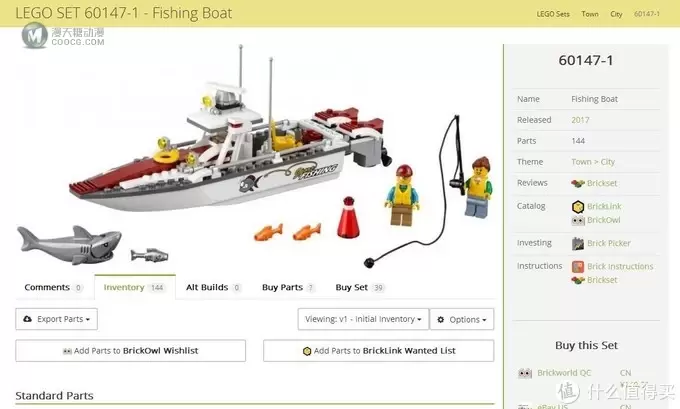The height and width of the screenshot is (409, 680).
Task: Open the Brick Picker investing link
Action: click(x=609, y=243)
